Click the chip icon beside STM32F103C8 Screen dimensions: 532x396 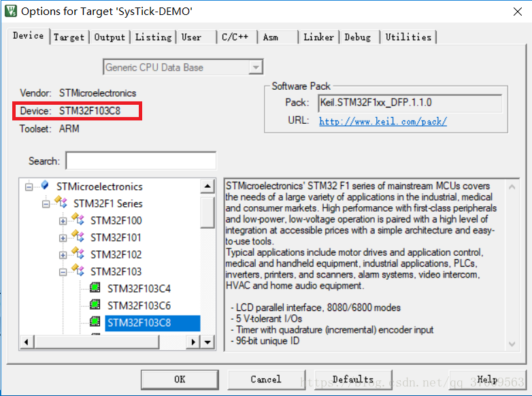pyautogui.click(x=95, y=321)
